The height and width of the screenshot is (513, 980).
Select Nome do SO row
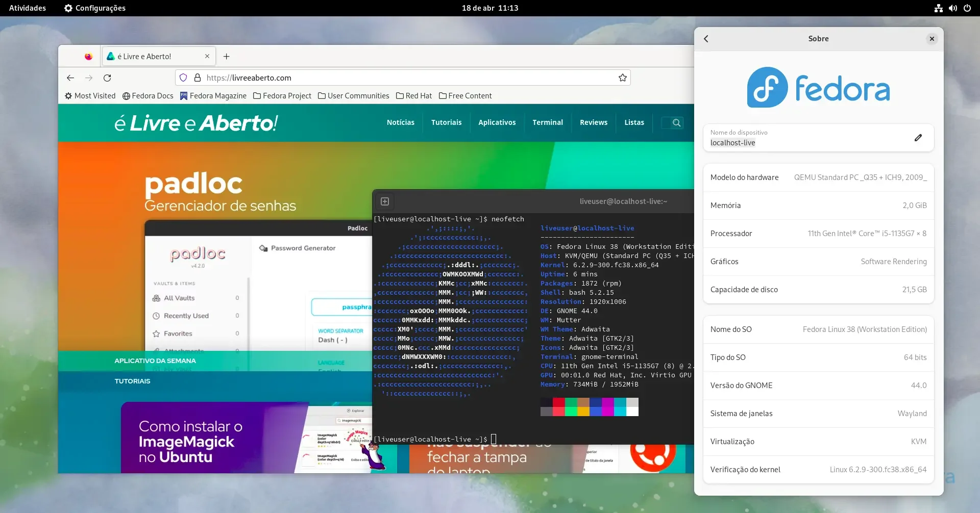(818, 329)
